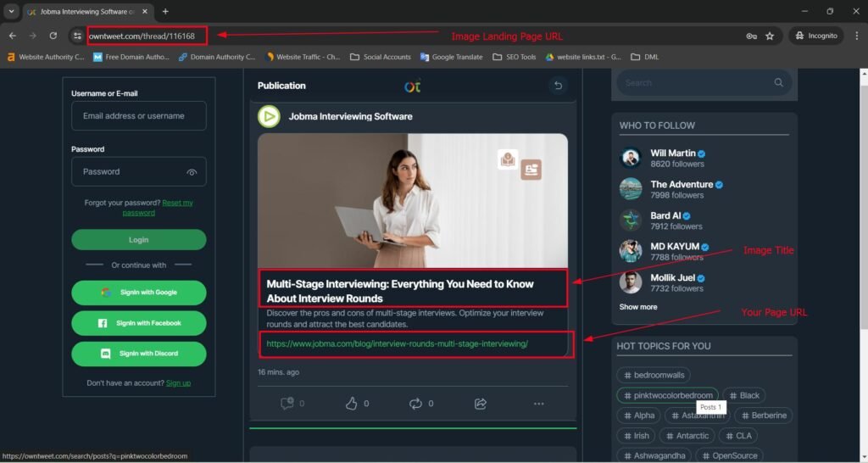The width and height of the screenshot is (868, 463).
Task: Bookmark this page with star icon
Action: [770, 36]
